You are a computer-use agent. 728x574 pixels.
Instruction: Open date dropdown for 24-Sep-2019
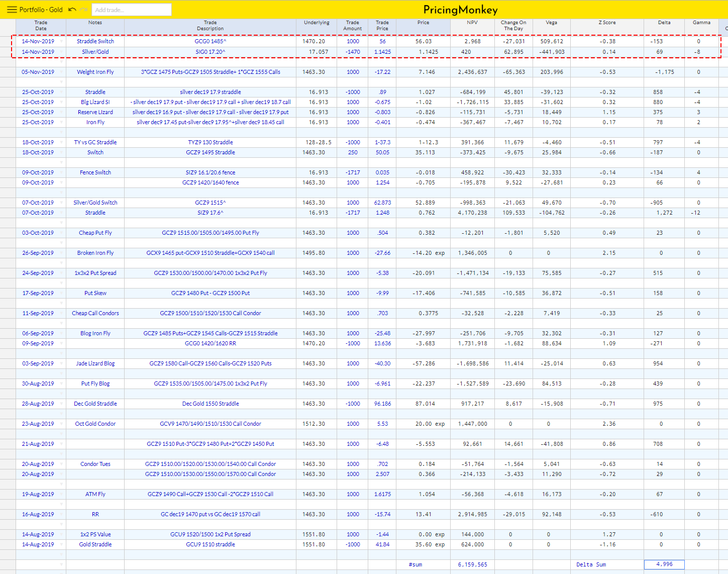click(x=62, y=273)
